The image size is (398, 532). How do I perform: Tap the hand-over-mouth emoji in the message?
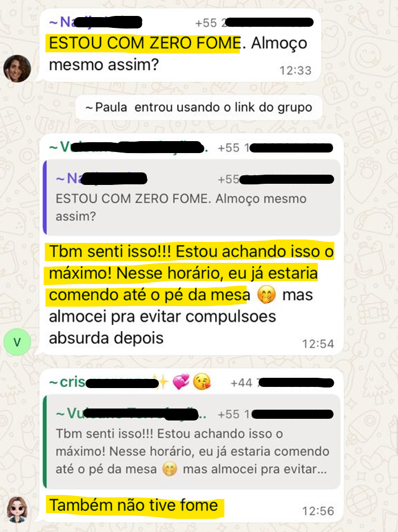[266, 295]
